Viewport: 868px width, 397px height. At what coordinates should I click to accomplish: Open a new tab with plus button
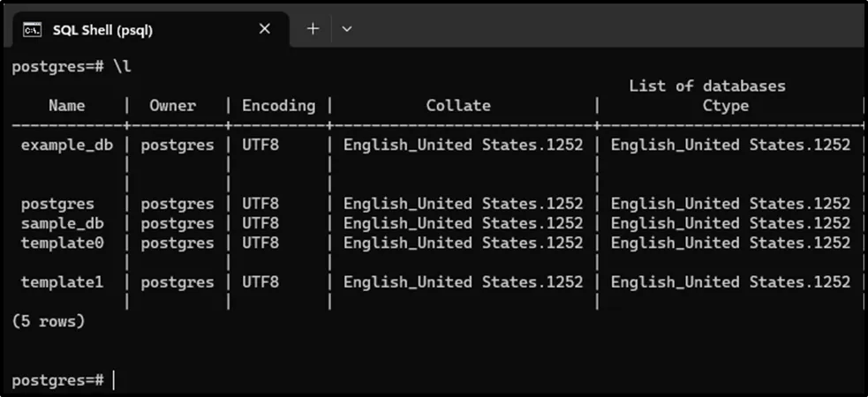click(x=313, y=29)
